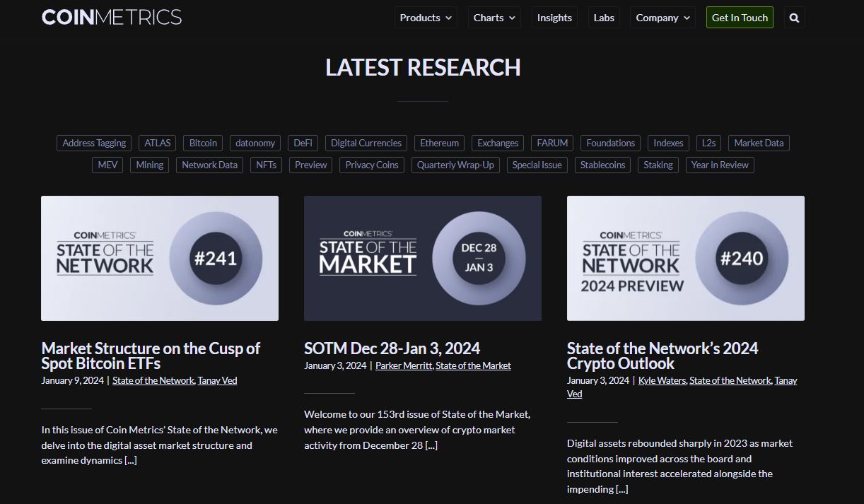Open State of the Network's 2024 Crypto Outlook title
The image size is (864, 504).
[662, 356]
